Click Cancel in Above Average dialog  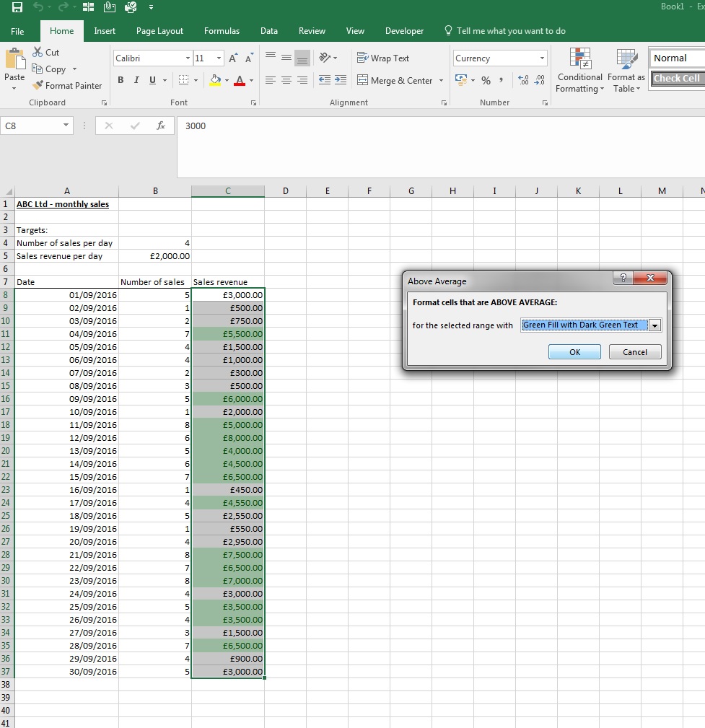point(635,352)
